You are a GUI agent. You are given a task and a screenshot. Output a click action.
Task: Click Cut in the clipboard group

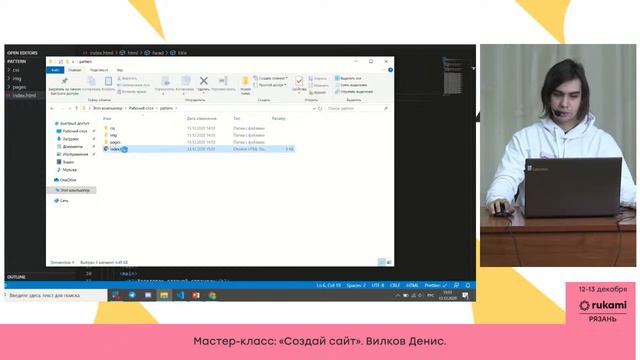(129, 78)
